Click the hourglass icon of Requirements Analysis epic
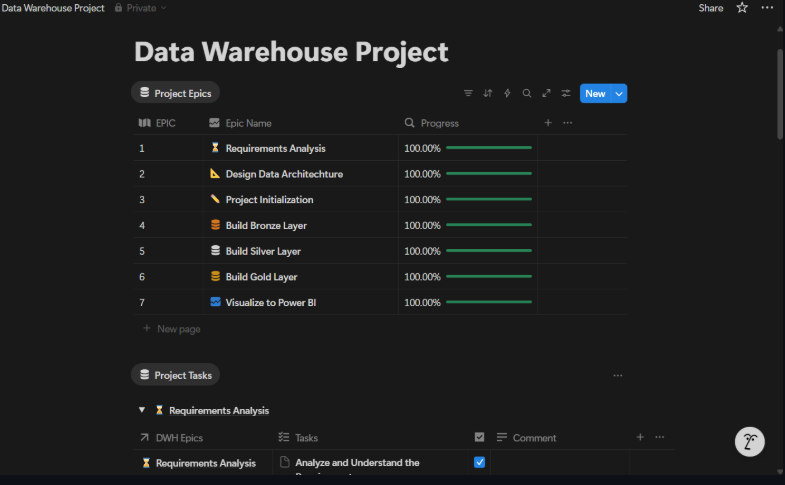785x485 pixels. pos(215,148)
